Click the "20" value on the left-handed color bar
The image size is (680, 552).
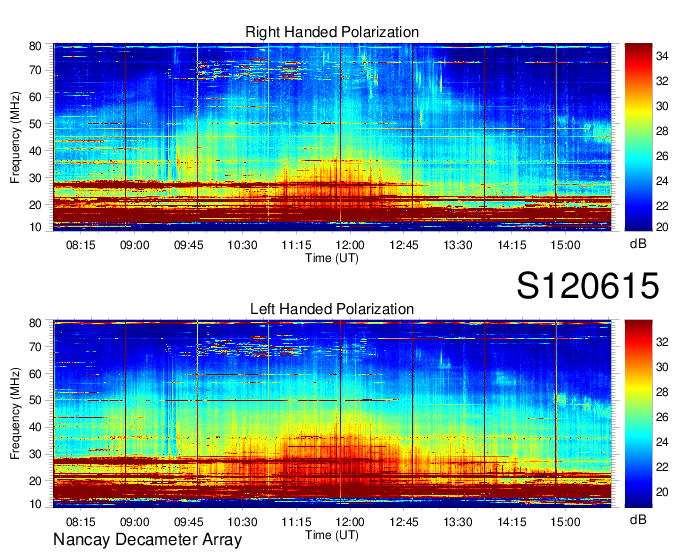pyautogui.click(x=662, y=492)
